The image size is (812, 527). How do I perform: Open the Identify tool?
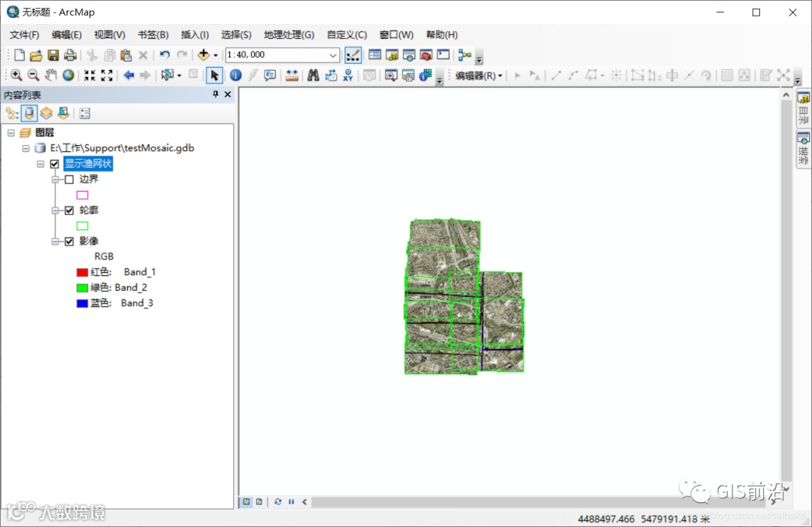pyautogui.click(x=235, y=75)
